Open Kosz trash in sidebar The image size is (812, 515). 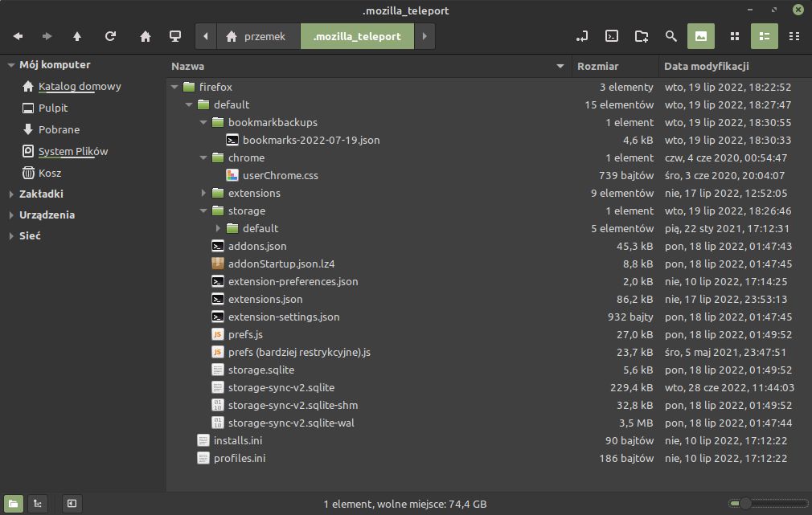point(50,174)
